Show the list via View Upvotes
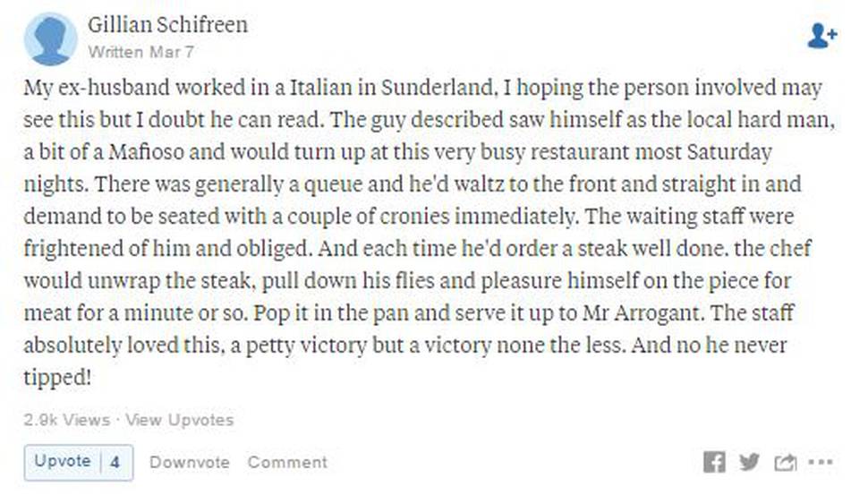Image resolution: width=868 pixels, height=495 pixels. click(x=179, y=420)
